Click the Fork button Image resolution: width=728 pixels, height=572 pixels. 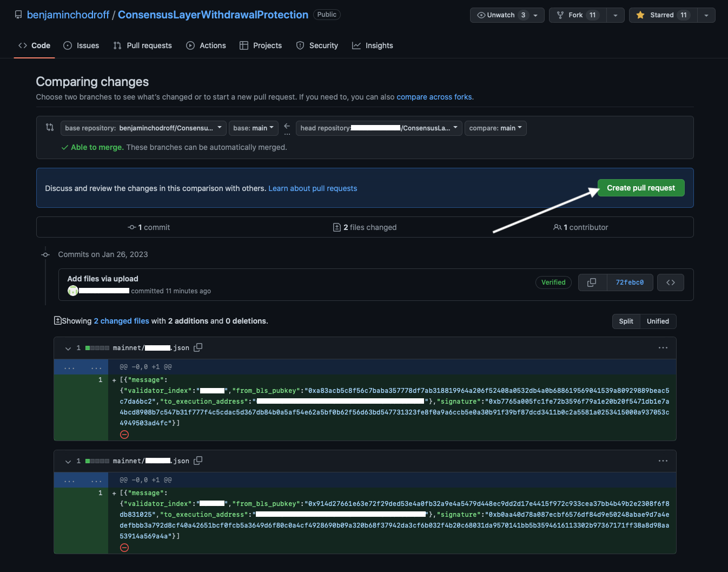point(578,15)
